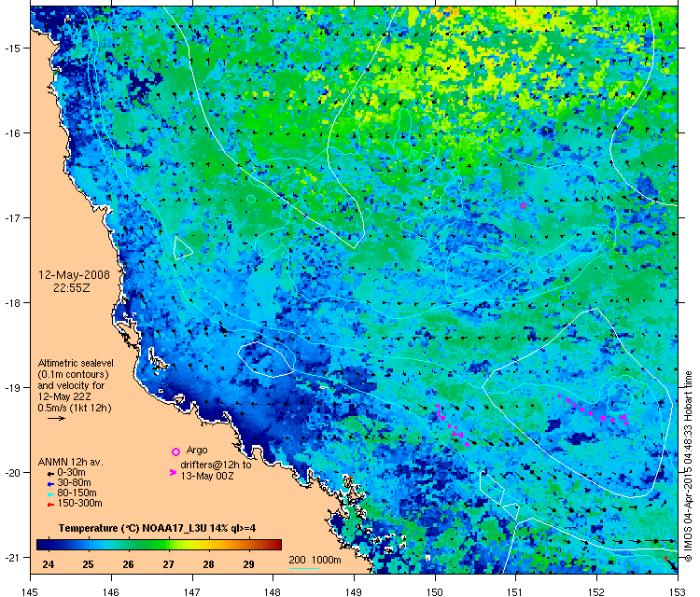Click the 0.5m/s velocity scale arrow
Image resolution: width=700 pixels, height=597 pixels.
click(x=57, y=419)
